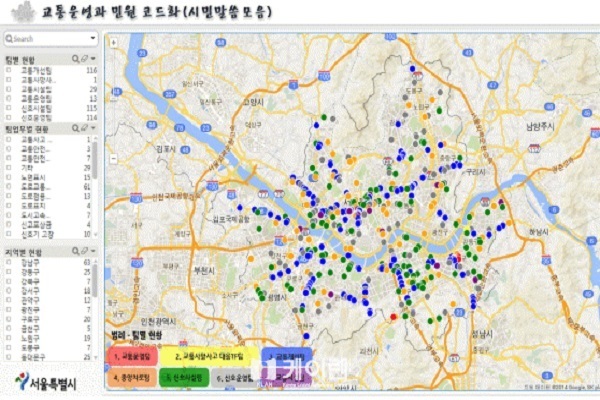Click the 남양주시 label on map
The height and width of the screenshot is (400, 600).
(x=539, y=127)
